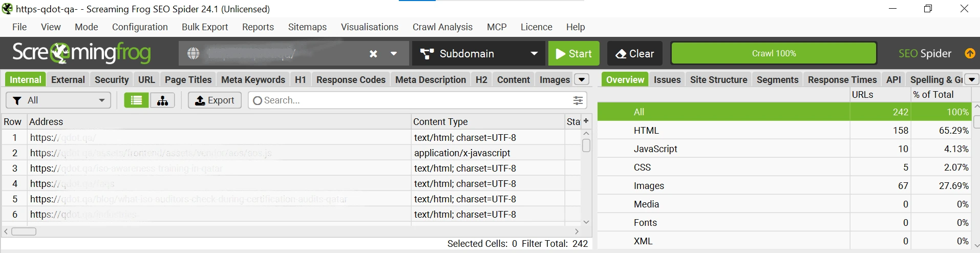
Task: Click the orange upgrade arrow icon
Action: pos(970,53)
